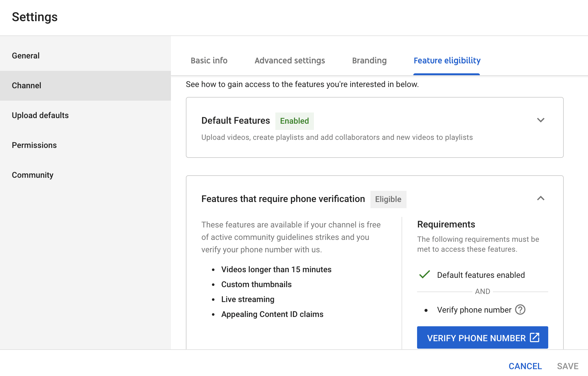Click the external-link icon on Verify Phone Number button

(535, 337)
